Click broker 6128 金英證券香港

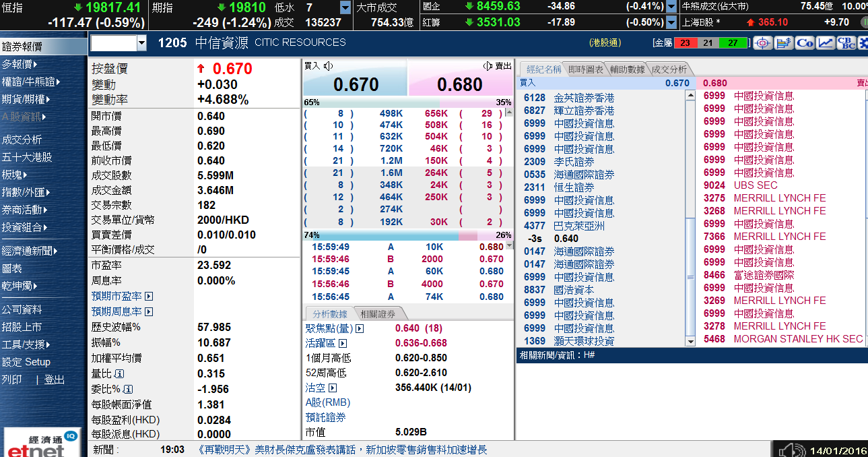pos(569,98)
